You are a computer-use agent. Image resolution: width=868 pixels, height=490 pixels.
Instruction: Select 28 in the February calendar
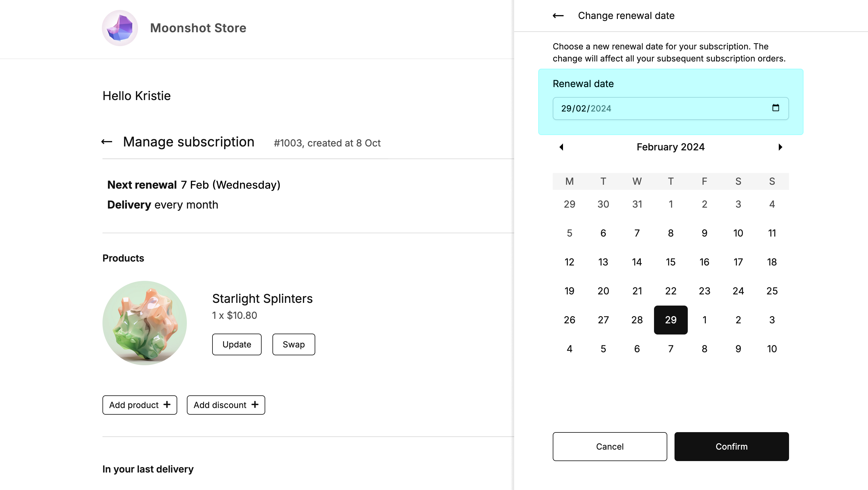(637, 320)
